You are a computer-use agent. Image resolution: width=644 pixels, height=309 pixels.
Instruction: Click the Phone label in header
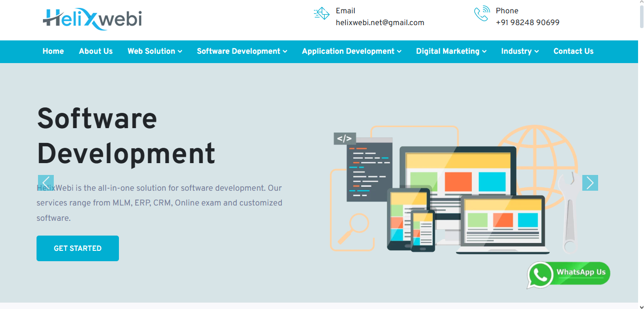tap(507, 11)
